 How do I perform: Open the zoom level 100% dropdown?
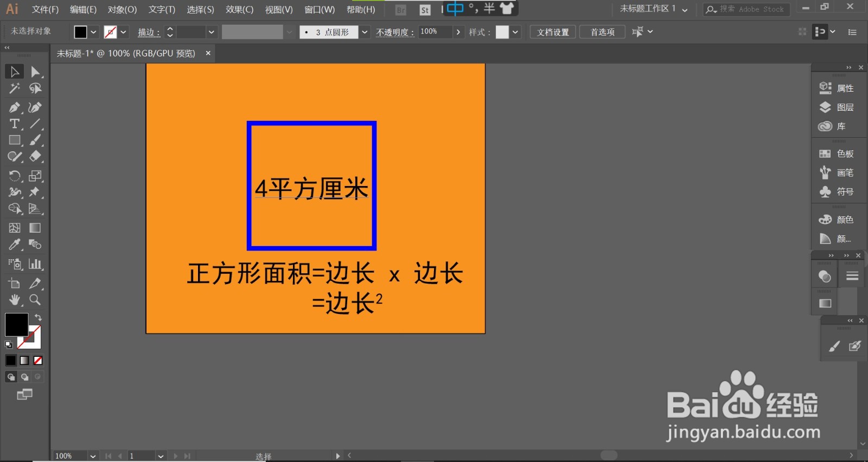(93, 456)
